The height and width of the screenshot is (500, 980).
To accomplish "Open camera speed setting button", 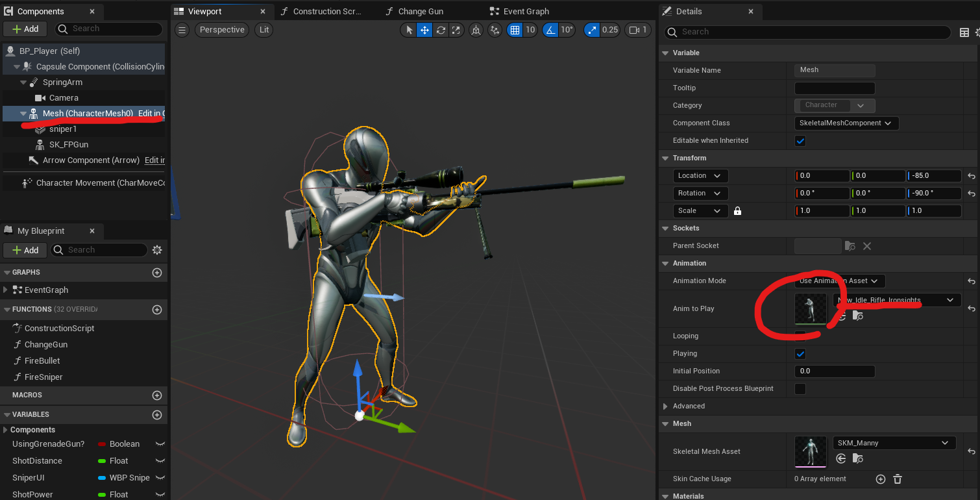I will (637, 30).
